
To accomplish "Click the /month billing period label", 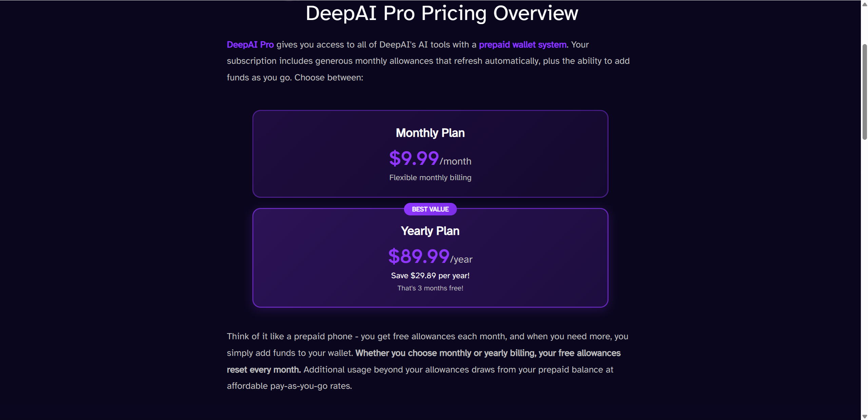I will click(456, 161).
